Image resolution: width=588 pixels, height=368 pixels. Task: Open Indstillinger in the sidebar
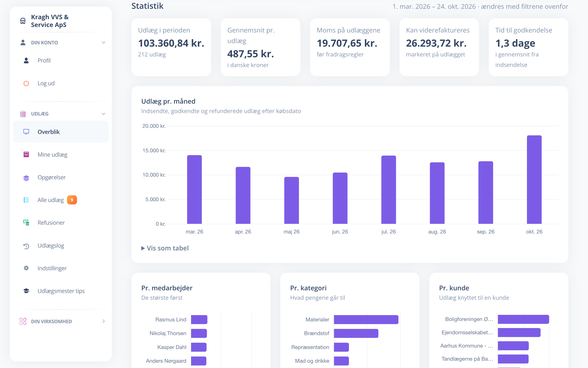pos(61,268)
